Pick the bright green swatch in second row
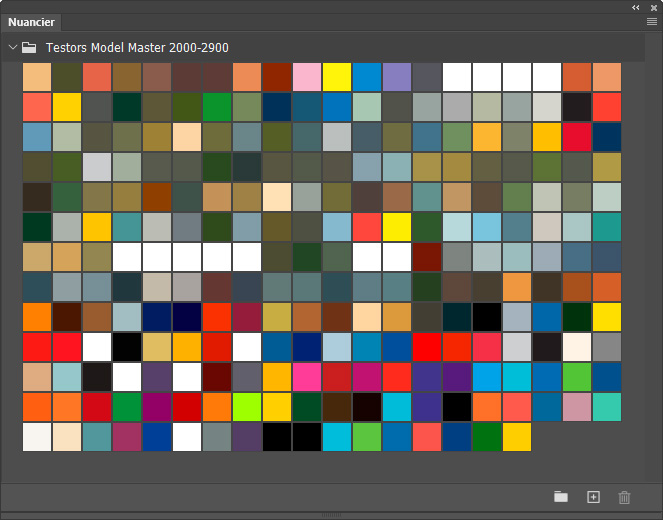Screen dimensions: 663x520 217,107
